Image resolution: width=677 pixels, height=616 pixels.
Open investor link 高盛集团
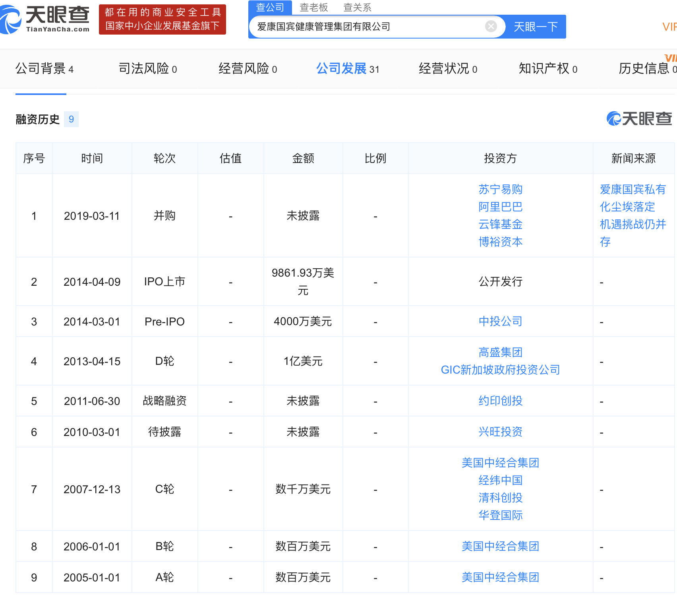point(500,352)
